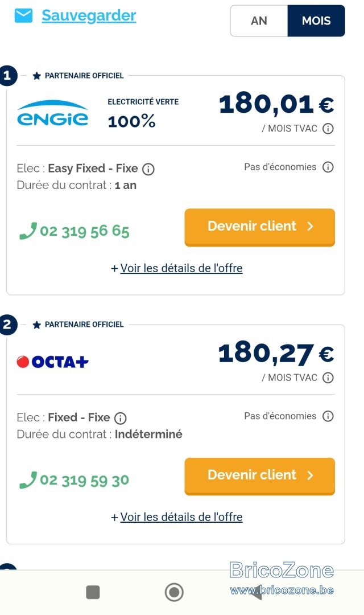Expand Voir les détails de l'offre for Octa+
364x615 pixels.
(x=177, y=517)
